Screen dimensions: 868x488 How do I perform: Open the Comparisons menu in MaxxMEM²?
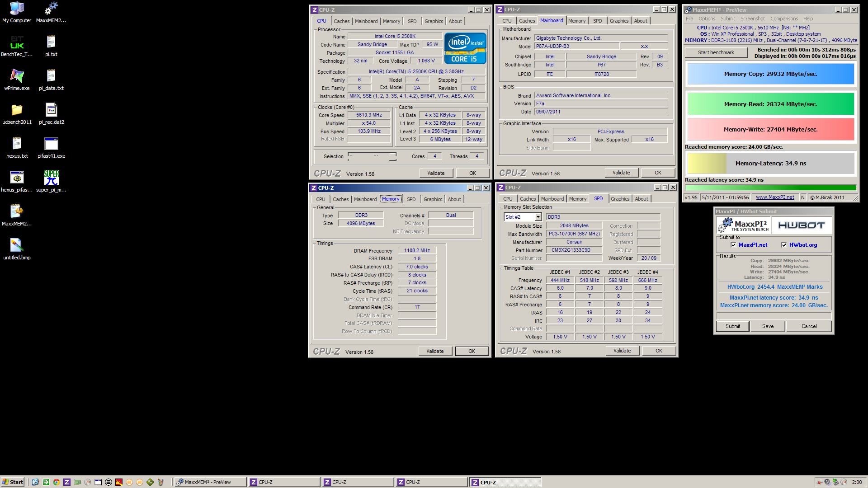tap(784, 19)
